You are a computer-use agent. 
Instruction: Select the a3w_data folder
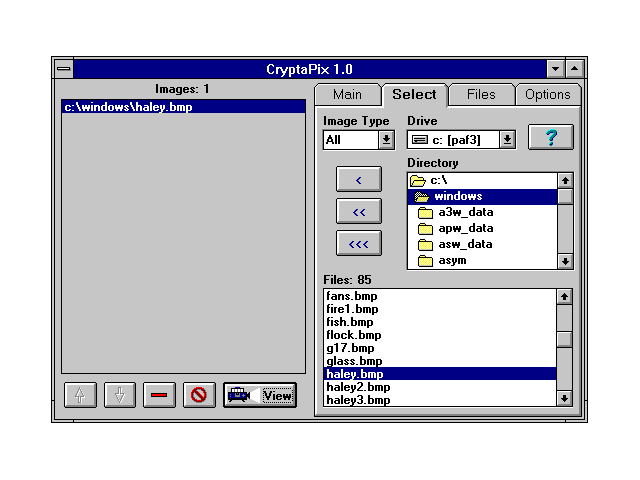465,212
